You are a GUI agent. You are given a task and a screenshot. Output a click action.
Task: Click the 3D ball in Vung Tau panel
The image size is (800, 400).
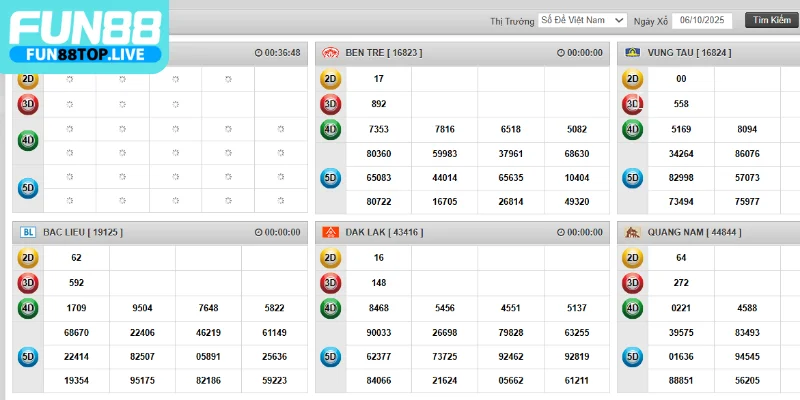633,104
